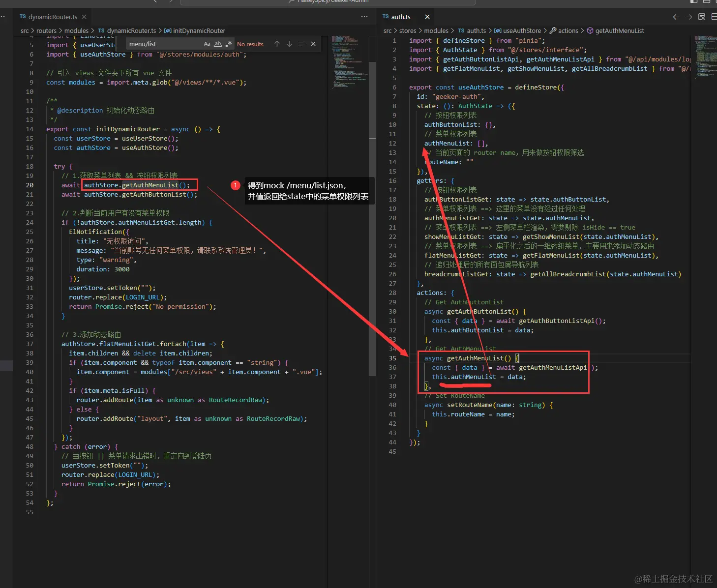This screenshot has height=588, width=717.
Task: Click const modules = import.meta.glob line
Action: point(147,82)
